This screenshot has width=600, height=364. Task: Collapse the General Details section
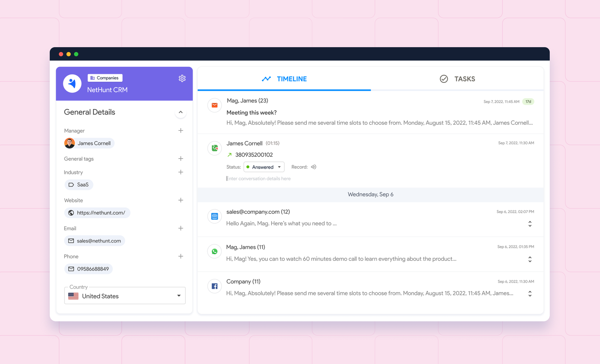(181, 112)
